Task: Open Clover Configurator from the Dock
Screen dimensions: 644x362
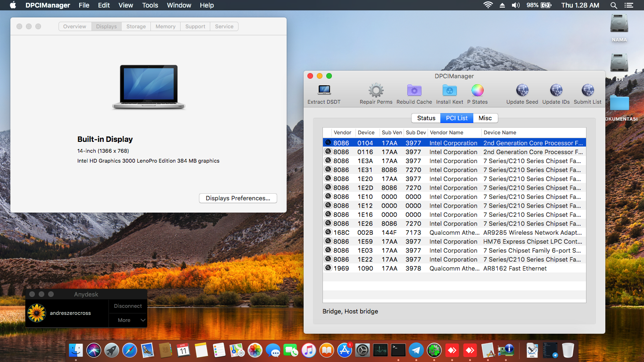Action: pos(434,350)
